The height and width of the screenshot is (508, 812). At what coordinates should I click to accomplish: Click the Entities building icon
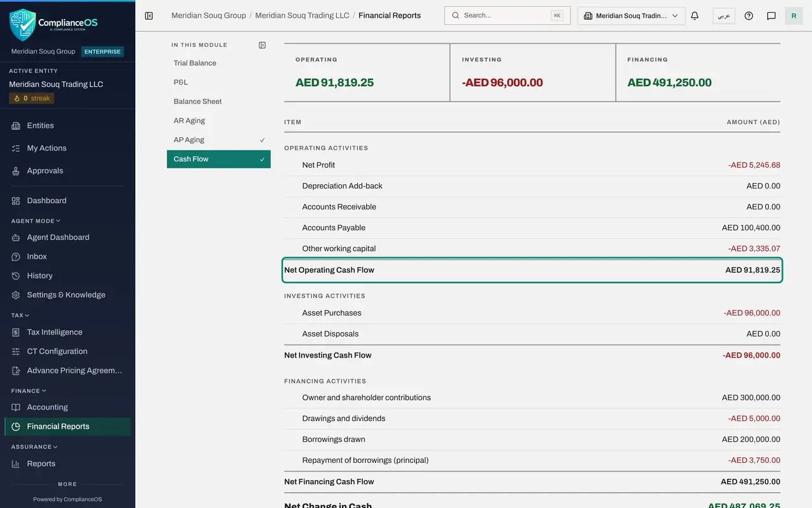point(16,126)
